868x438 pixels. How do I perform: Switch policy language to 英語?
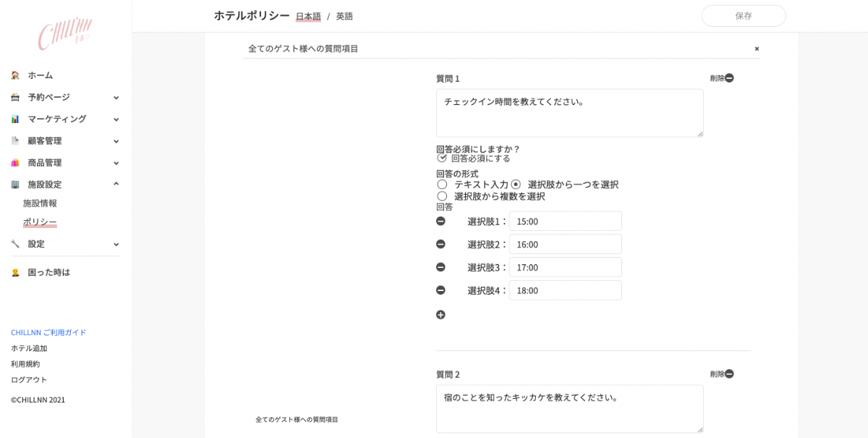344,16
